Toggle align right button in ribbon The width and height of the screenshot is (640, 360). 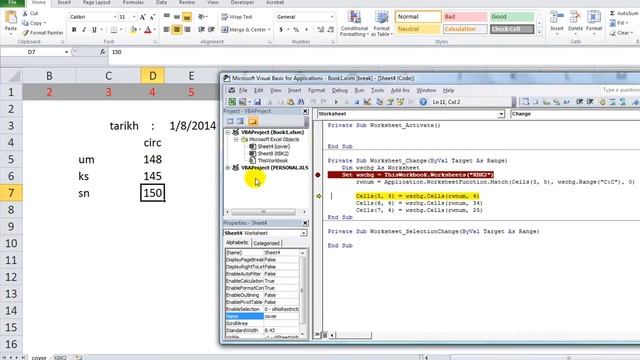187,30
